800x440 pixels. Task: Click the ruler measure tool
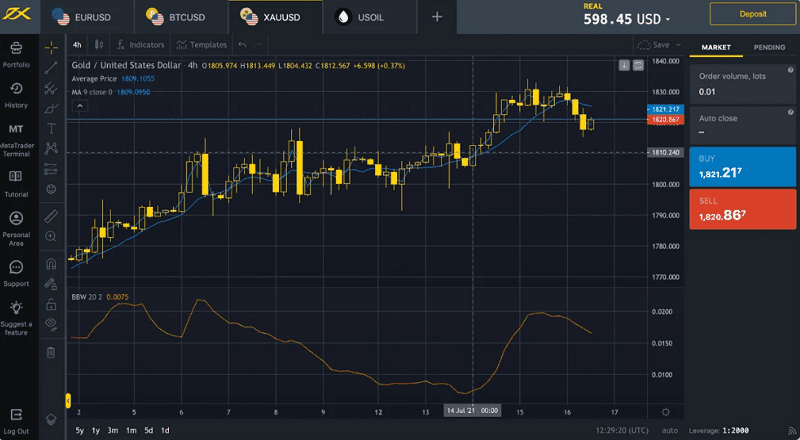(51, 215)
